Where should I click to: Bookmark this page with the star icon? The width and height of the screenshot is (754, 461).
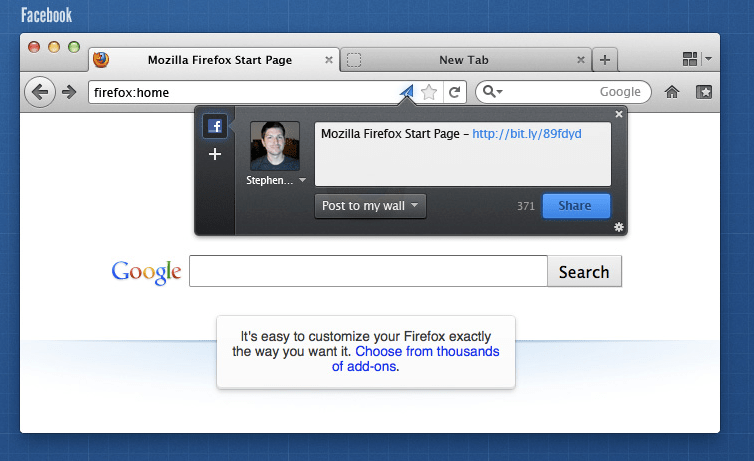(429, 92)
